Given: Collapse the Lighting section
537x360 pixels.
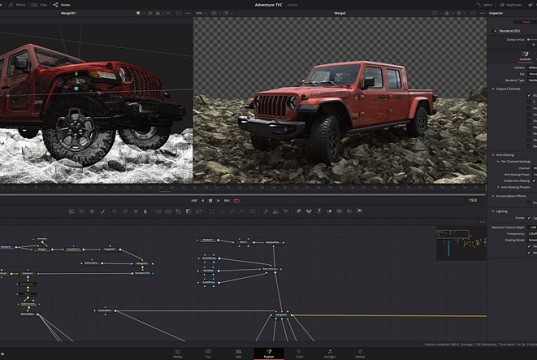Looking at the screenshot, I should point(493,211).
